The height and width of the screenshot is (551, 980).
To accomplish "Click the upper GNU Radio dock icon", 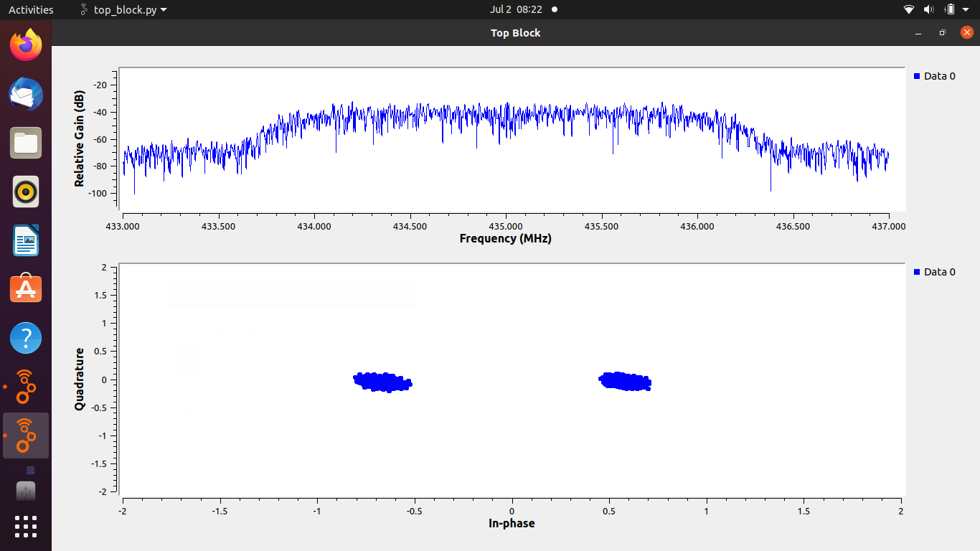I will [26, 387].
